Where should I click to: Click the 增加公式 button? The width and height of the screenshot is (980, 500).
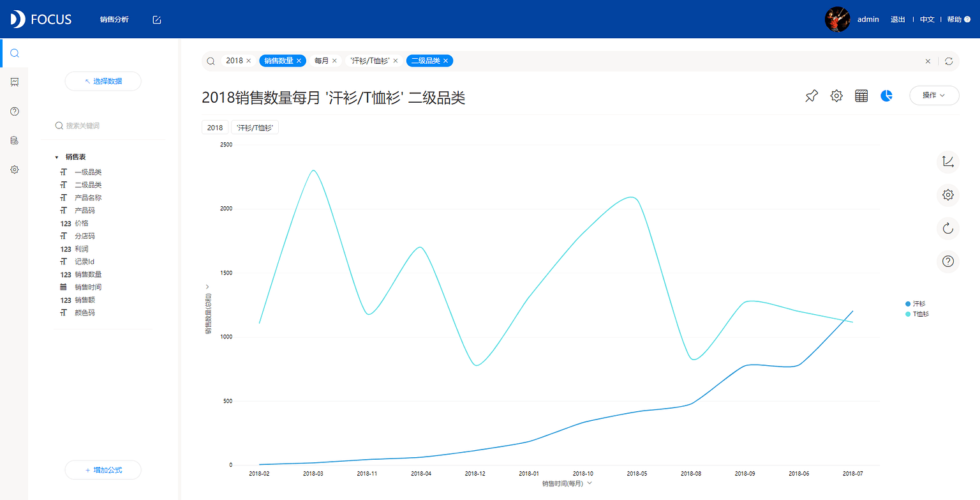[x=103, y=470]
